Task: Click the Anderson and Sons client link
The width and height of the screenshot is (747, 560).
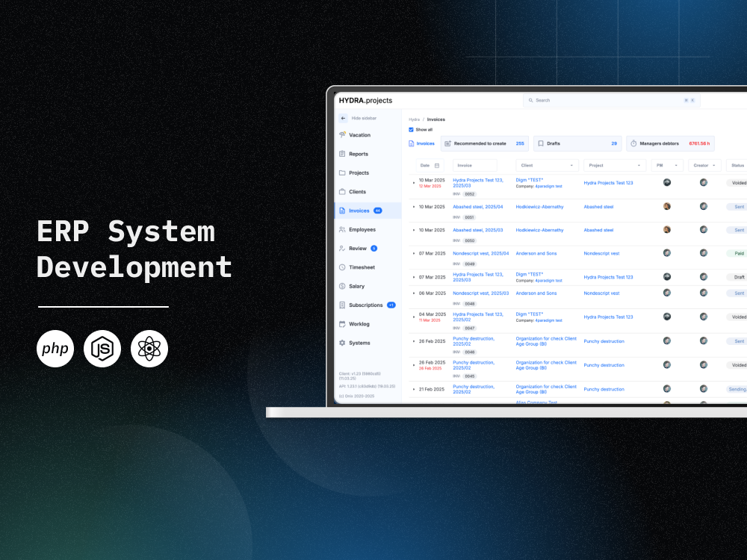Action: 536,253
